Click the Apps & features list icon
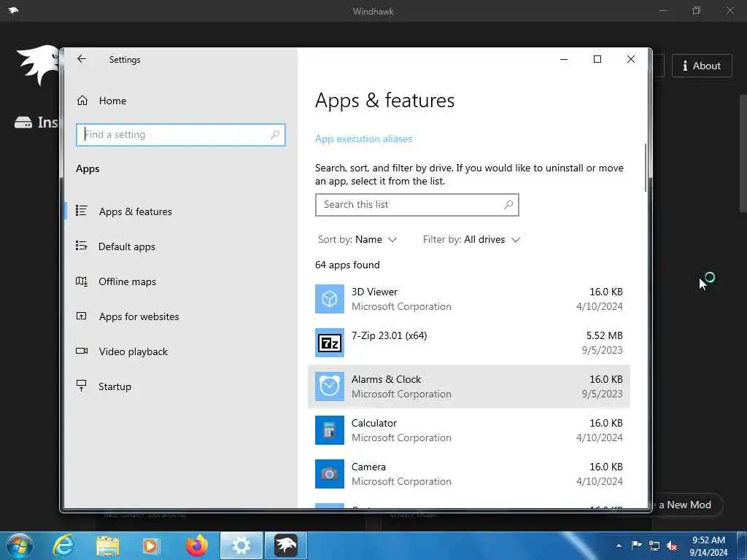The width and height of the screenshot is (747, 560). [x=82, y=211]
